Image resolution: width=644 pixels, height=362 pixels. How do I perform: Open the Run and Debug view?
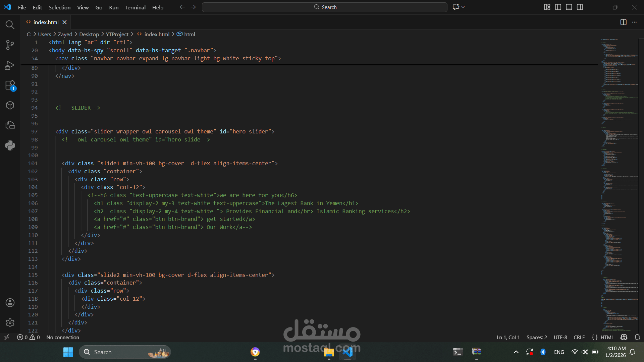[10, 65]
